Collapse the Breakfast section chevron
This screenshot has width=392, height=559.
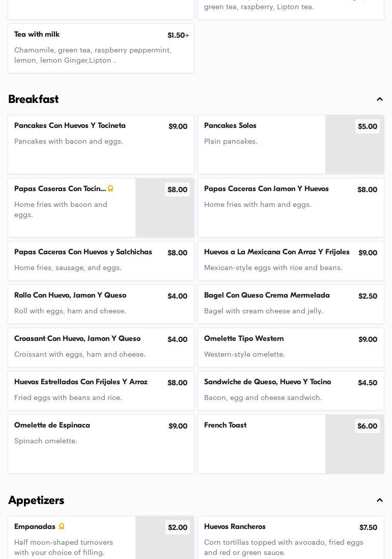pyautogui.click(x=380, y=99)
